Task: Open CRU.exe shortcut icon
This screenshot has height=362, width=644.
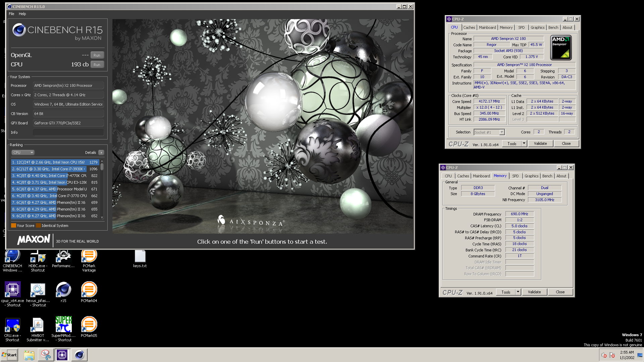Action: (12, 329)
